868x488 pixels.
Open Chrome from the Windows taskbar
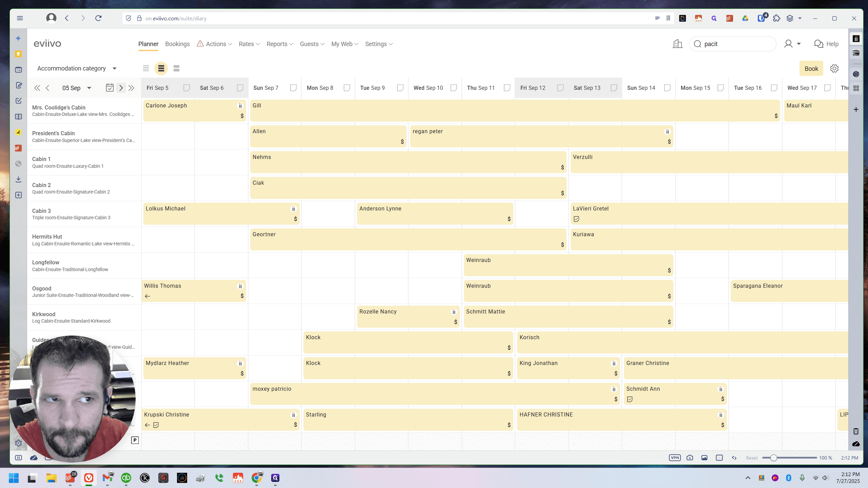click(257, 478)
